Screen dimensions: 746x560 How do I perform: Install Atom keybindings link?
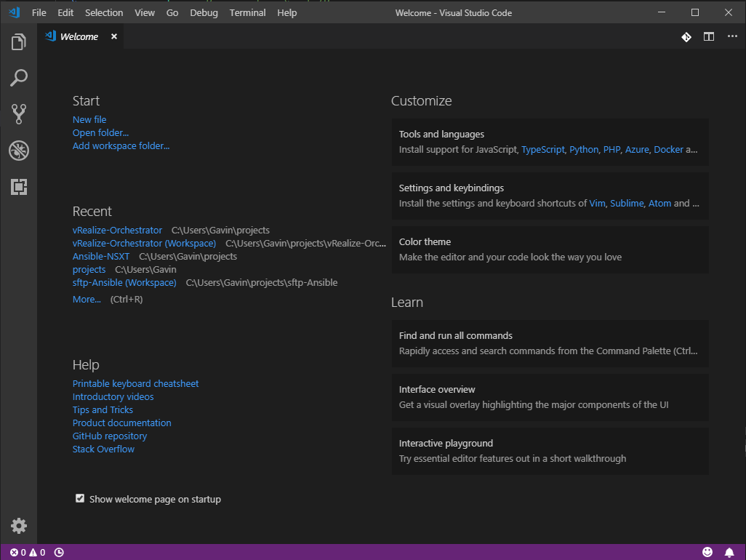pos(660,203)
